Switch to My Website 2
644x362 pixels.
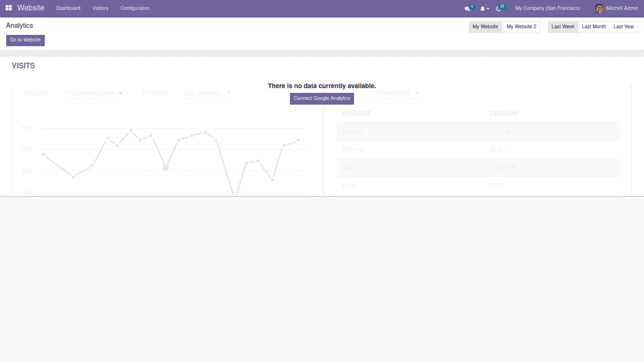pyautogui.click(x=521, y=27)
